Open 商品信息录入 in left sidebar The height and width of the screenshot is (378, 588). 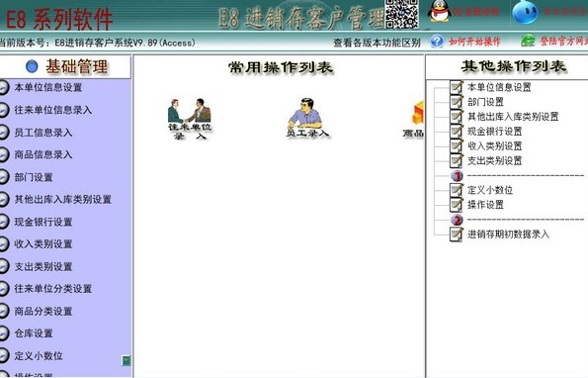(43, 154)
